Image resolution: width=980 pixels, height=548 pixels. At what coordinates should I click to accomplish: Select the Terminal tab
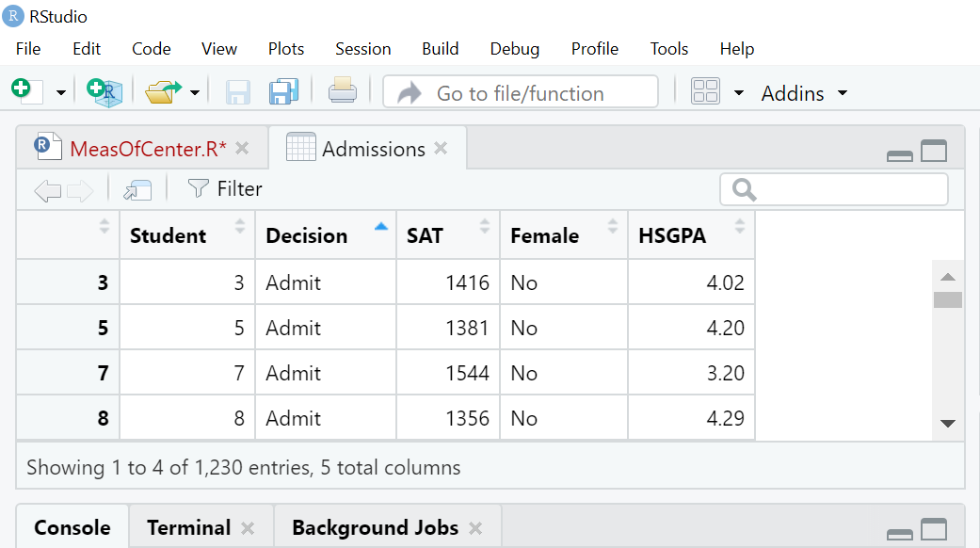point(187,527)
